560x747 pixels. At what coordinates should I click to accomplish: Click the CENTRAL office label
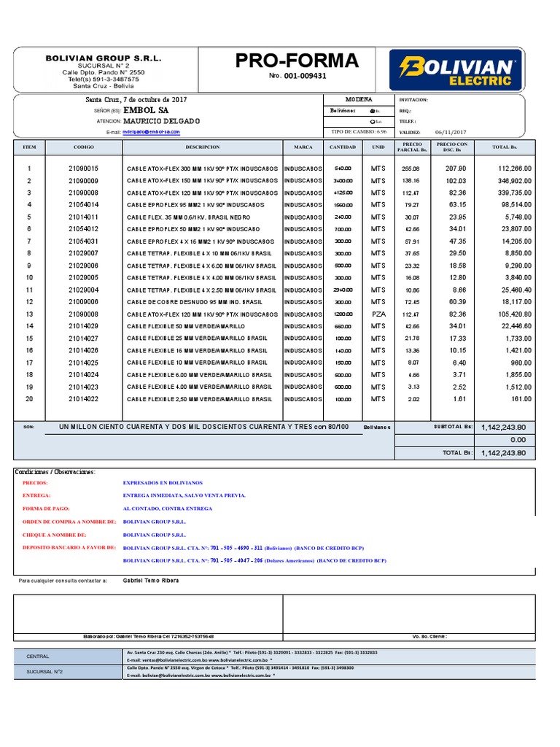[38, 657]
